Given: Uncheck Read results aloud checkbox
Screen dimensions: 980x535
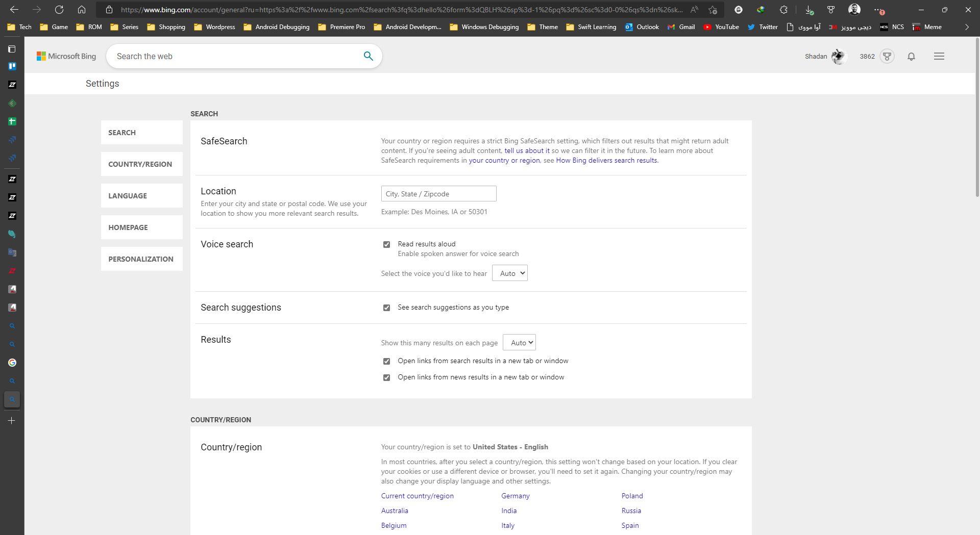Looking at the screenshot, I should 386,244.
